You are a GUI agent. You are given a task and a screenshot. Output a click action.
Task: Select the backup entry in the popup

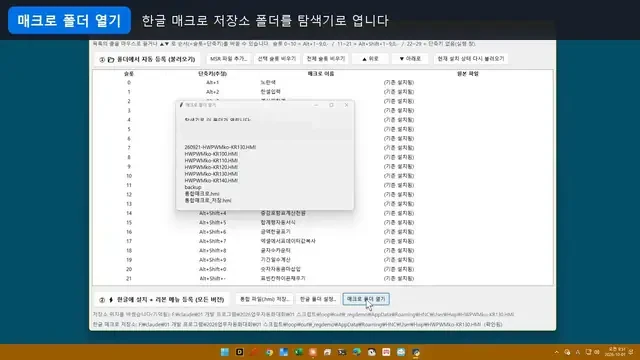click(193, 187)
